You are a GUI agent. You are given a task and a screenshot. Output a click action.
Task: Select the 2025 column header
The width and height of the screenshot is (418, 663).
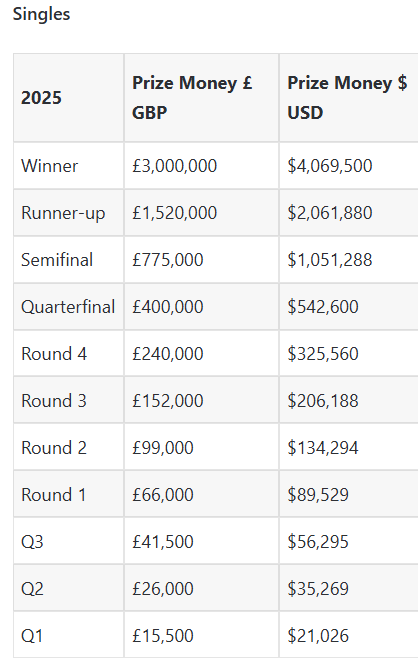(41, 98)
